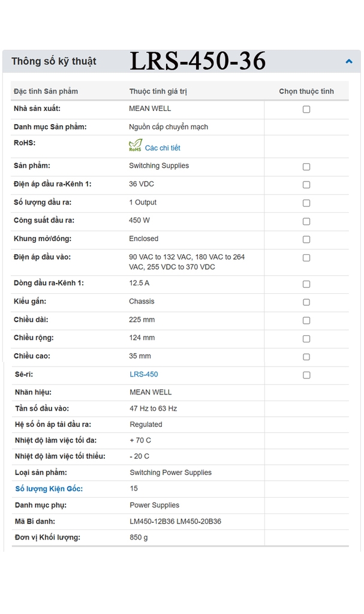The image size is (364, 614).
Task: Check the 124 mm width checkbox
Action: (306, 339)
